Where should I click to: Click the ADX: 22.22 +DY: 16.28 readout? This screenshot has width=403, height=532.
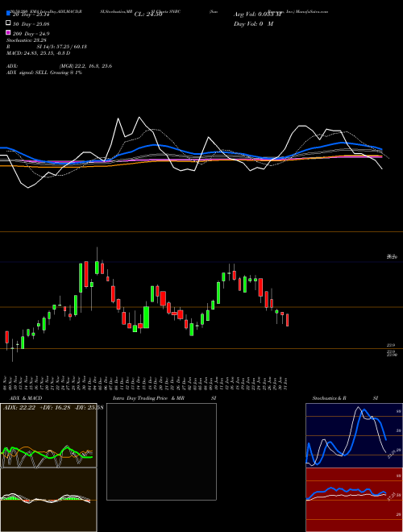tap(53, 407)
